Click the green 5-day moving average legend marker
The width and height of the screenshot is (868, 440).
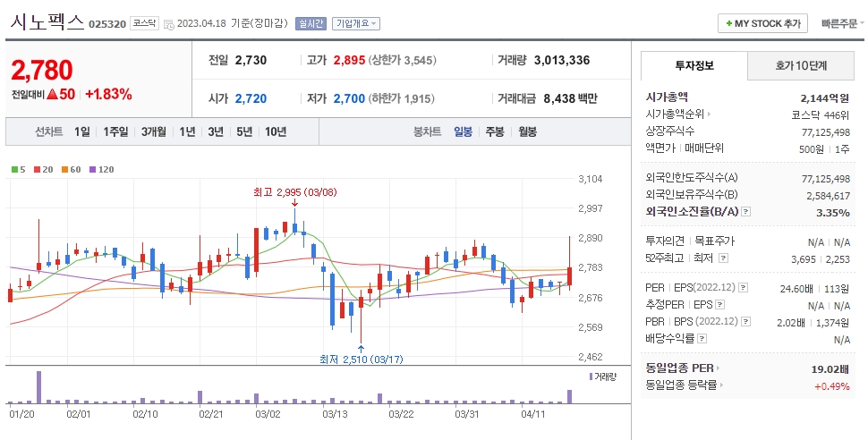[14, 170]
